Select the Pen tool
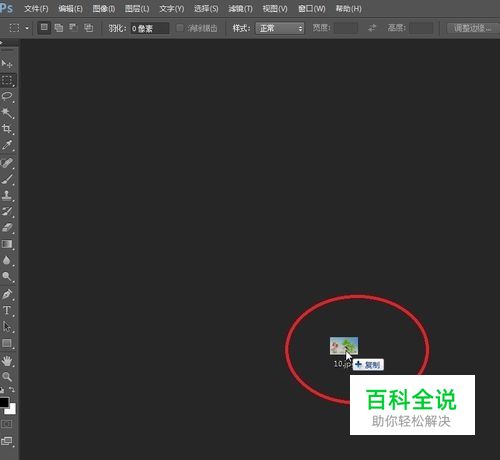 7,294
